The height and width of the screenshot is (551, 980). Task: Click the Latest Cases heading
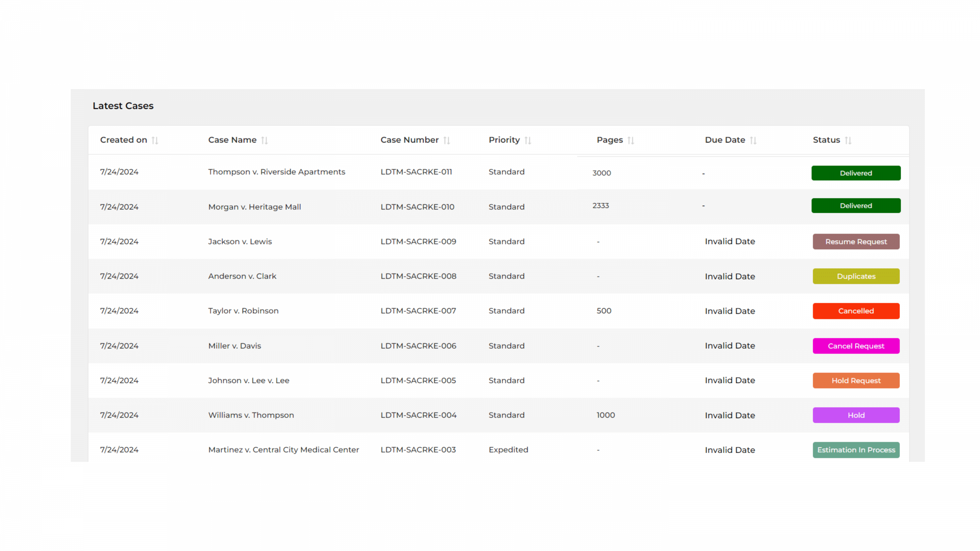point(123,106)
